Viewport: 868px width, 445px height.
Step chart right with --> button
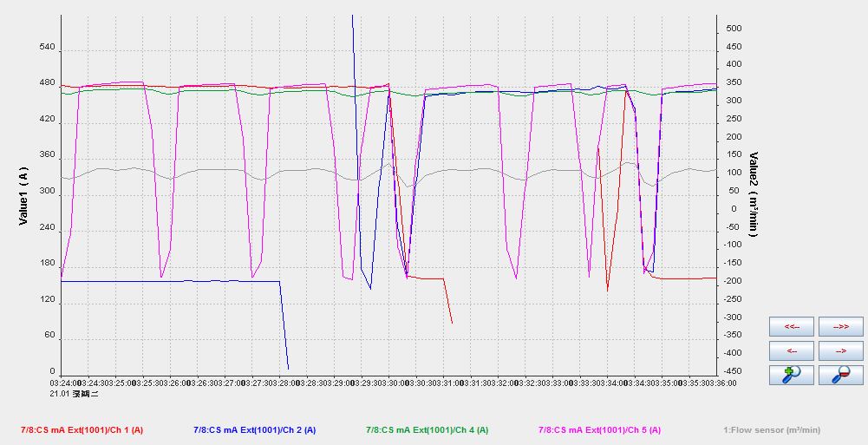[841, 350]
